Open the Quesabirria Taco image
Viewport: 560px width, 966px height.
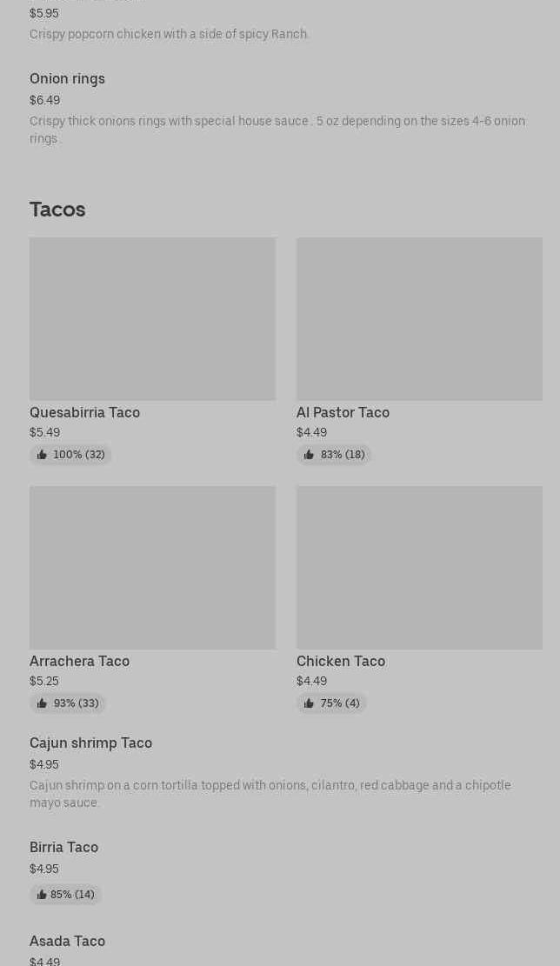152,319
